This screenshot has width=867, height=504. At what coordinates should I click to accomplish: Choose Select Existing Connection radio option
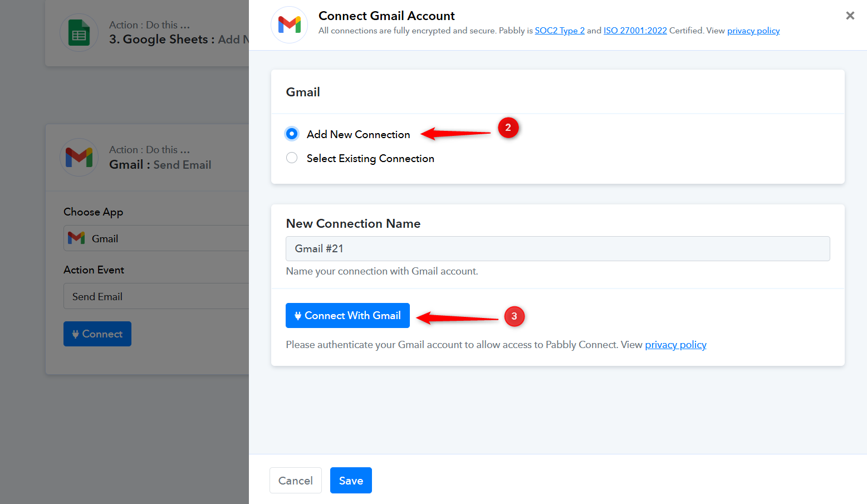292,158
